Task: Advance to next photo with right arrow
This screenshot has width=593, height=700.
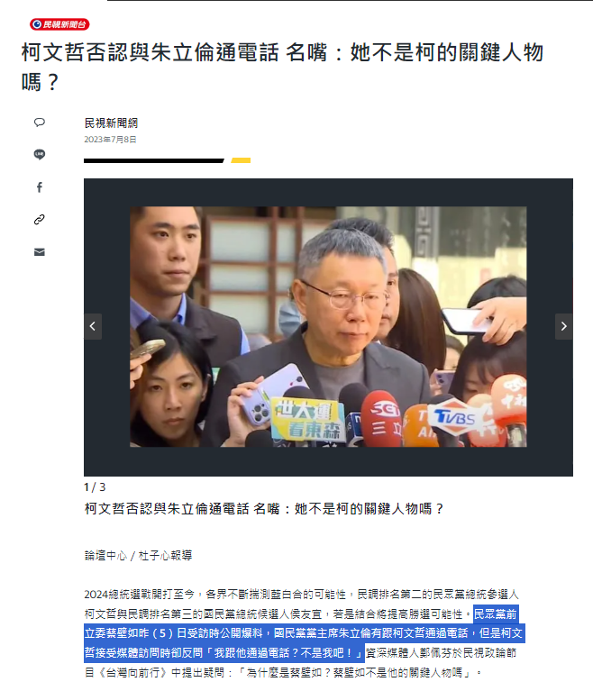Action: pyautogui.click(x=564, y=326)
